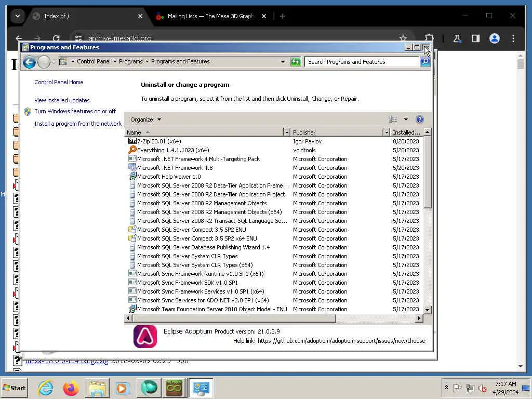Toggle the Chrome side panel icon
Screen dimensions: 532x399
click(x=476, y=38)
